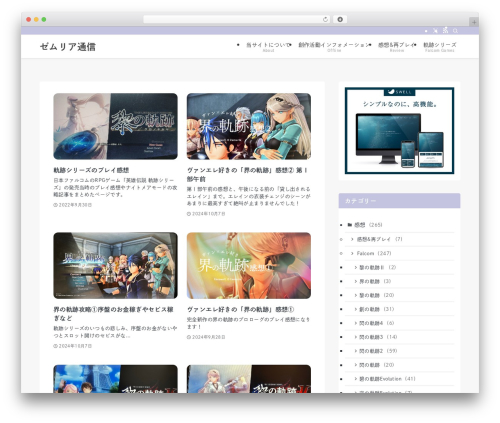Click excerpt starting 完全新作の界の軌跡のプロローグ

(249, 323)
